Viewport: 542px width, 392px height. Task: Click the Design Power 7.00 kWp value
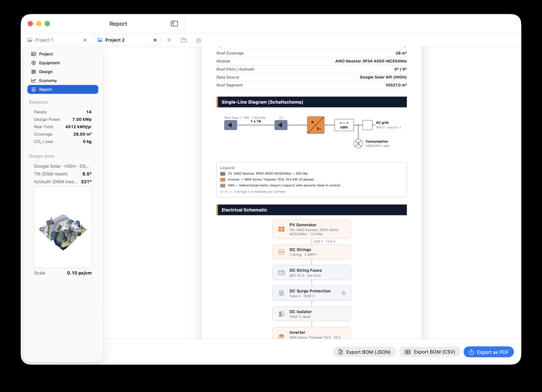pos(82,120)
